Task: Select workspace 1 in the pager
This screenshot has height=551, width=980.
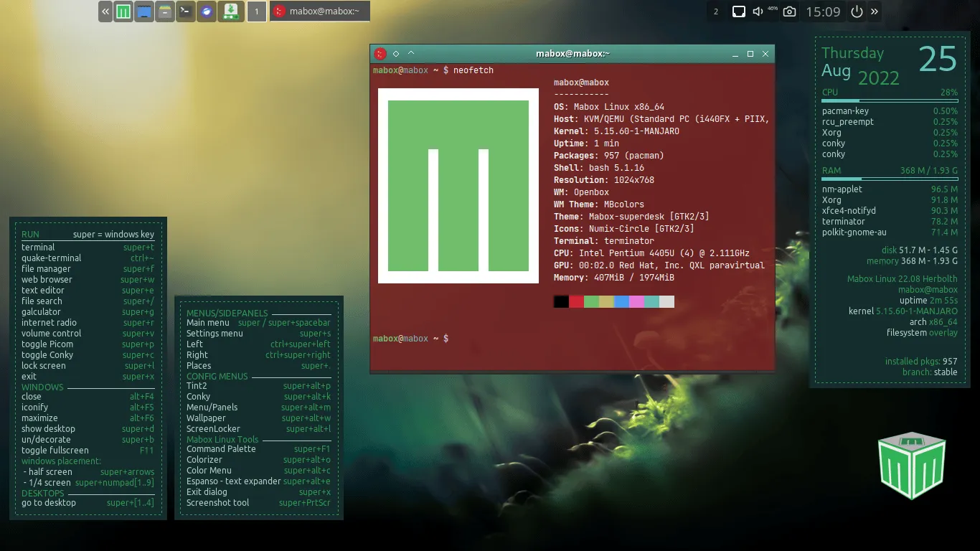Action: pyautogui.click(x=256, y=11)
